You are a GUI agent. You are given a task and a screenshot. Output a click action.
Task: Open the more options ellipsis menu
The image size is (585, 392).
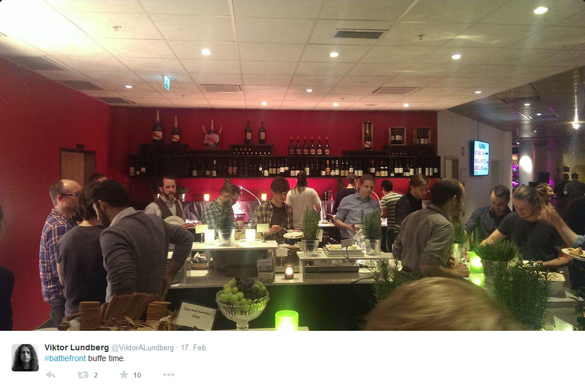point(169,374)
